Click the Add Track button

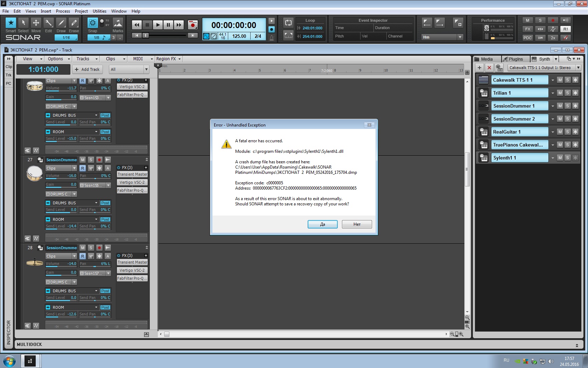click(x=87, y=69)
